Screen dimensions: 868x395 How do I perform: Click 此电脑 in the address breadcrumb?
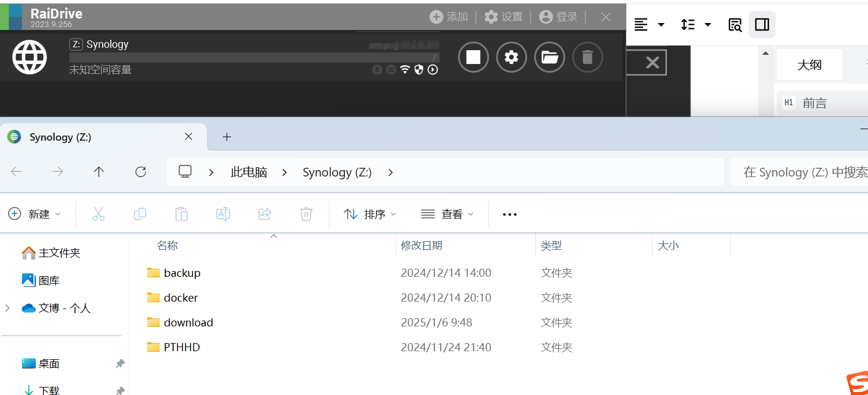pyautogui.click(x=249, y=172)
